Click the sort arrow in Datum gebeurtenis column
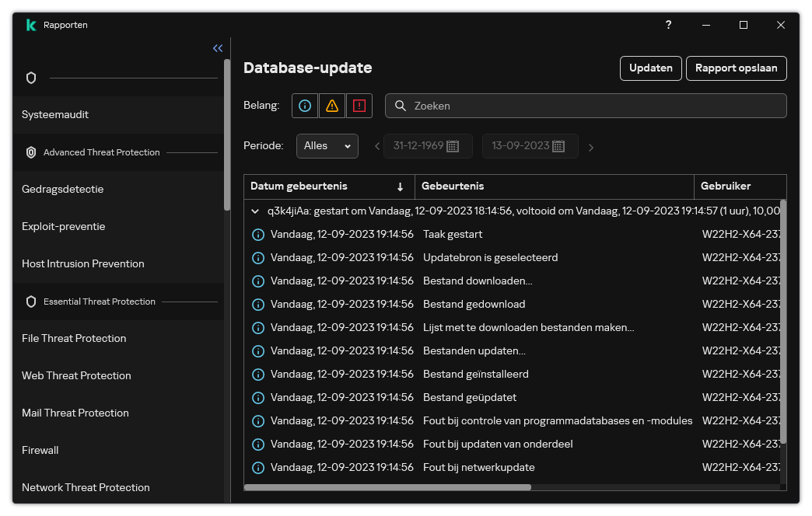 coord(400,187)
